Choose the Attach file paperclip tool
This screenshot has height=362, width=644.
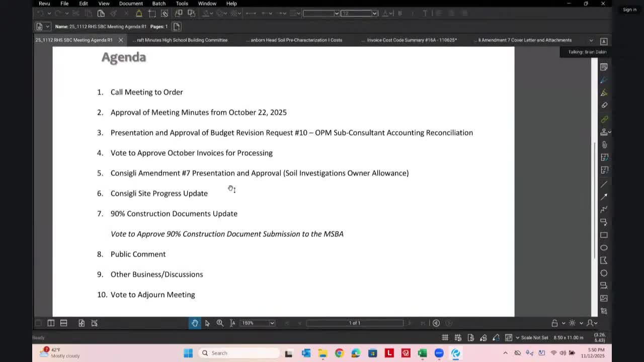pos(604,145)
